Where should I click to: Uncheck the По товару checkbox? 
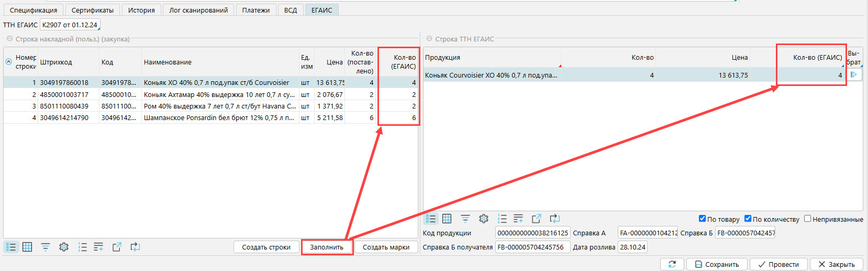pos(702,219)
